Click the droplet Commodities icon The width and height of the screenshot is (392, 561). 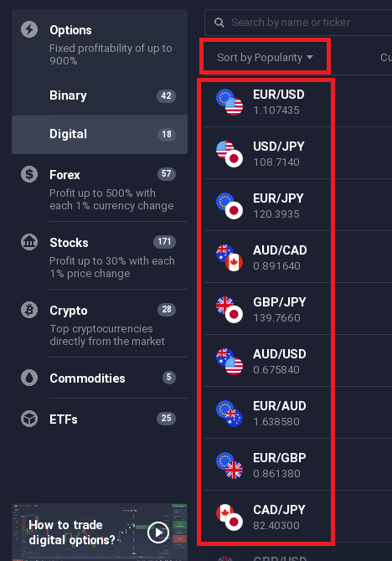click(29, 378)
